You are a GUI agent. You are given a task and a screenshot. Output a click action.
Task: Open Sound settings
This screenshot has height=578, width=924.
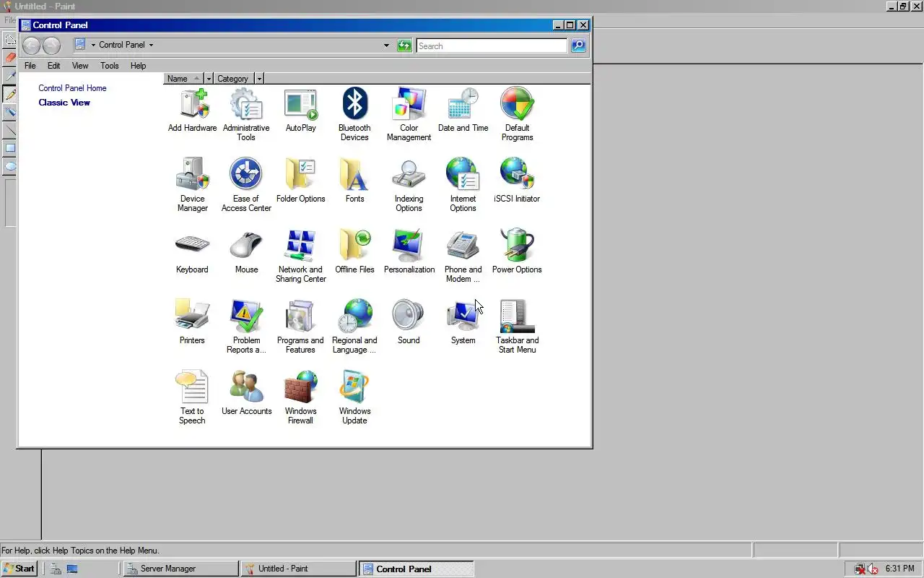(409, 323)
